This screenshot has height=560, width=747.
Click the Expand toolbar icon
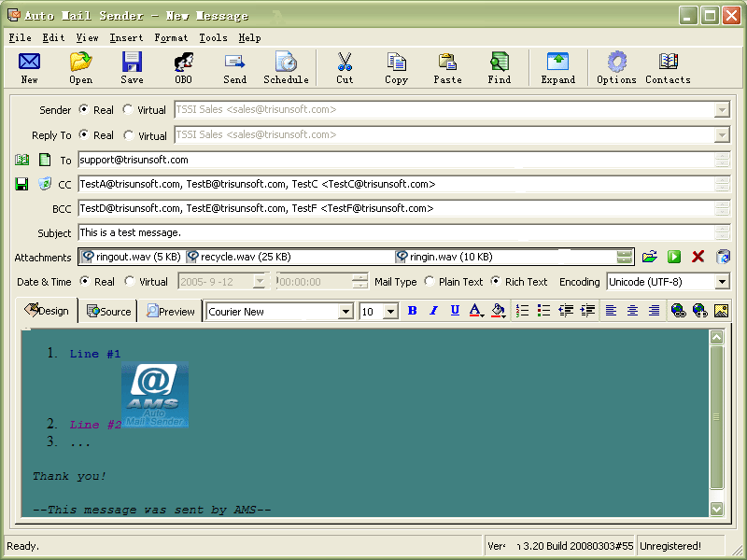tap(557, 67)
